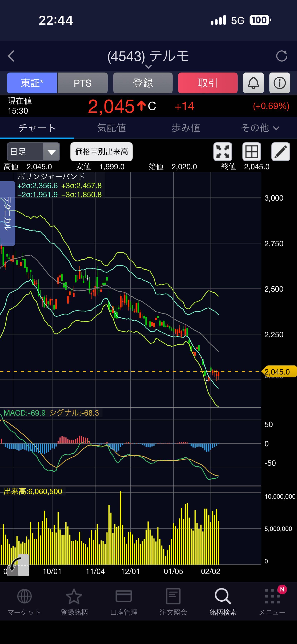Open price alert bell icon
This screenshot has height=644, width=297.
253,83
